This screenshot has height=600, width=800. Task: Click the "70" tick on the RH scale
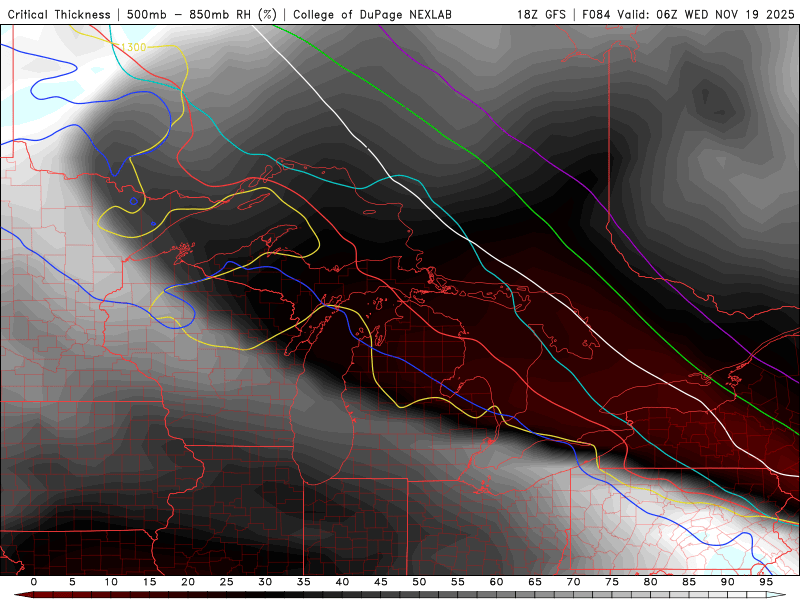pyautogui.click(x=573, y=582)
